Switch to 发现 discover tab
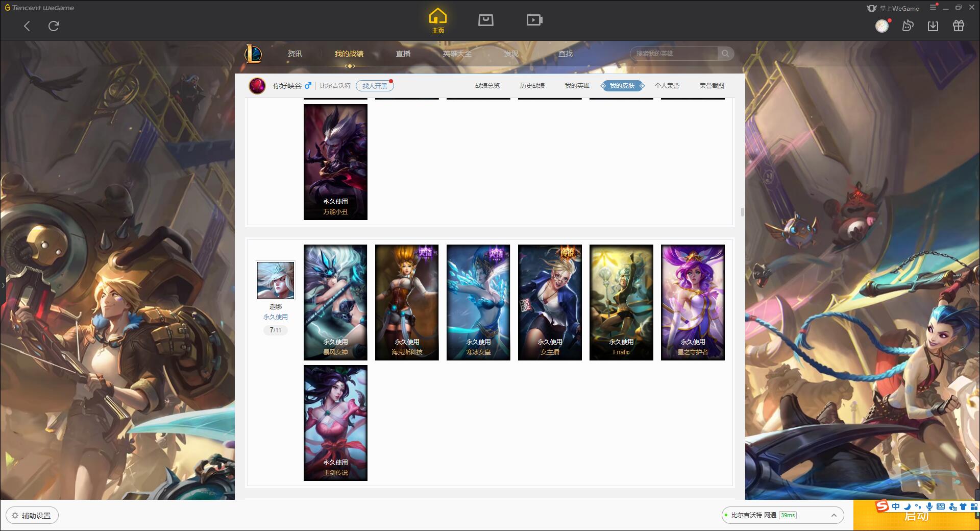The height and width of the screenshot is (531, 980). [511, 54]
